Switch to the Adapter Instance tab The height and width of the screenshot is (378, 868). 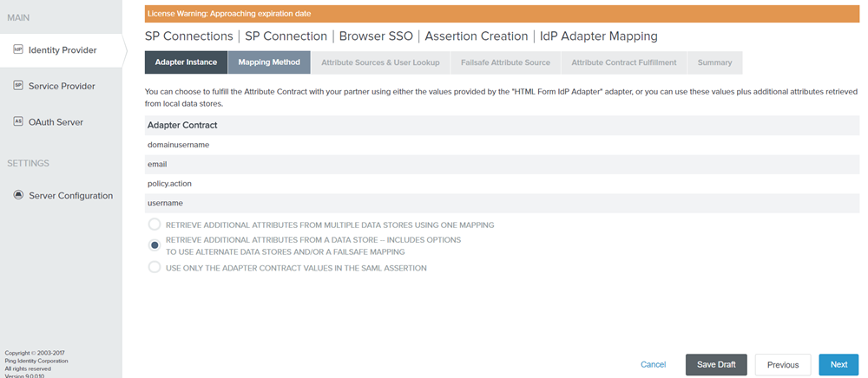[x=186, y=62]
